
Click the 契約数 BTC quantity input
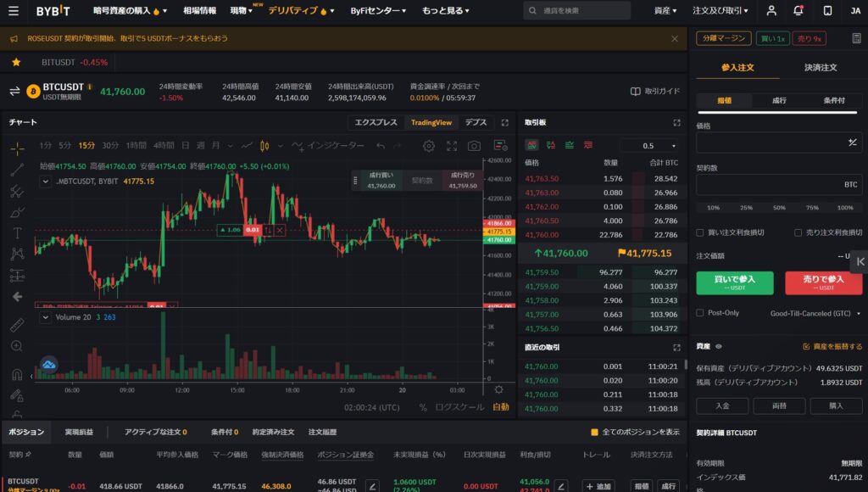coord(779,185)
